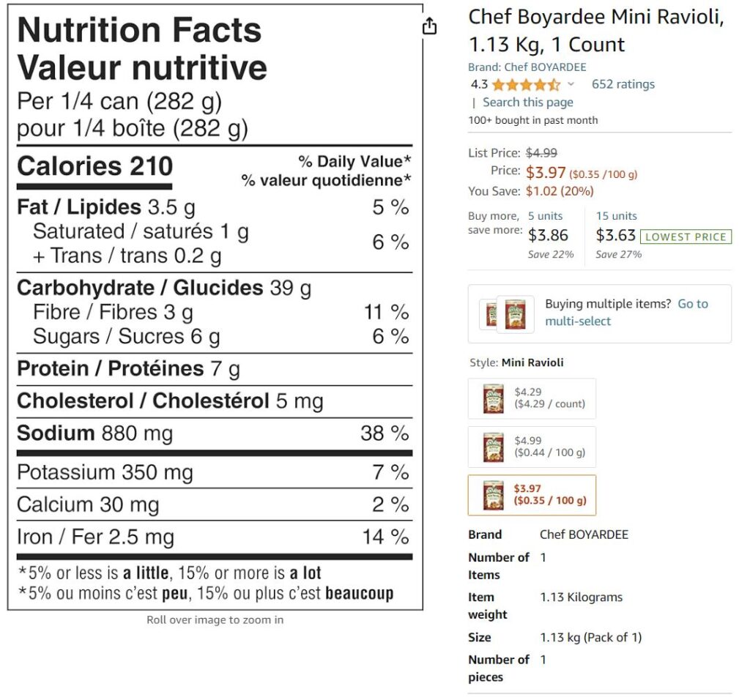Screen dimensions: 750x700
Task: Click the Roll over image to zoom in text
Action: pyautogui.click(x=215, y=620)
